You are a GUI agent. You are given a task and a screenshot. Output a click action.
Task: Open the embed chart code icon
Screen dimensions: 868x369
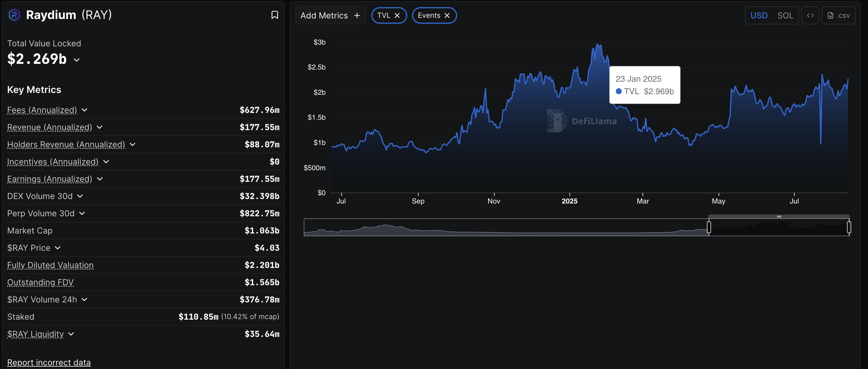tap(810, 15)
